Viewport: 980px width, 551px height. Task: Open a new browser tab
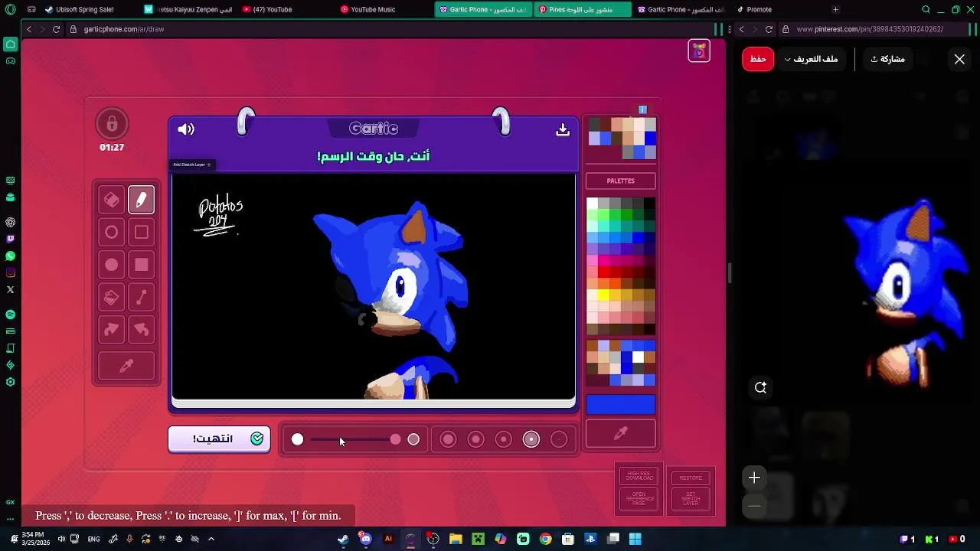835,9
